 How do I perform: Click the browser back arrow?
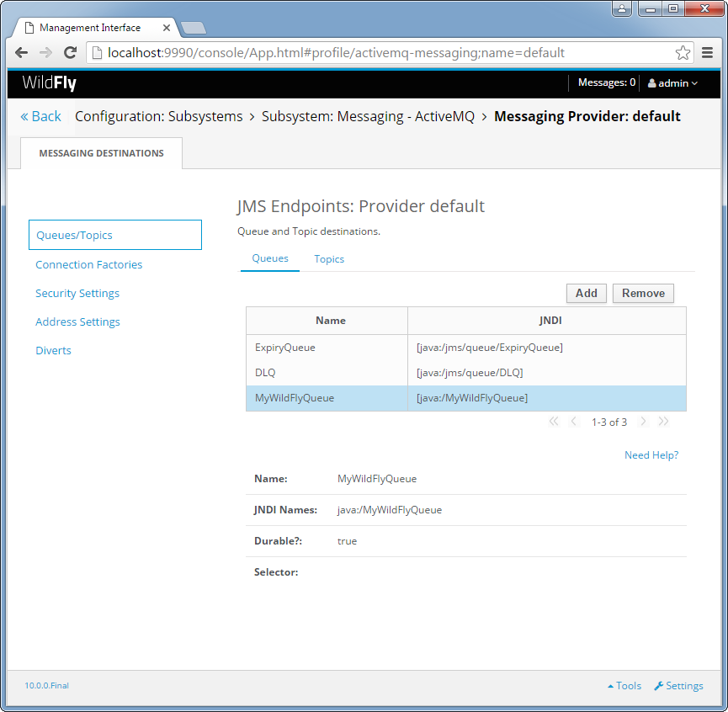pos(21,52)
